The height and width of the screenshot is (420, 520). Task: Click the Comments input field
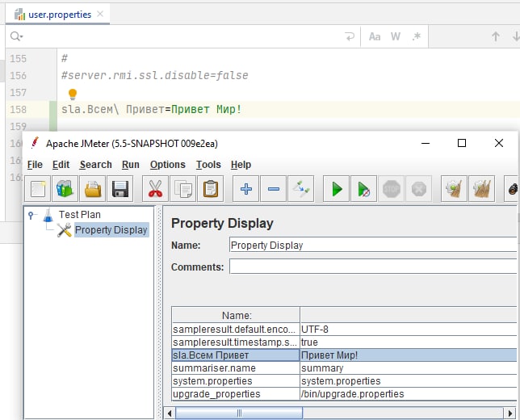[x=373, y=267]
